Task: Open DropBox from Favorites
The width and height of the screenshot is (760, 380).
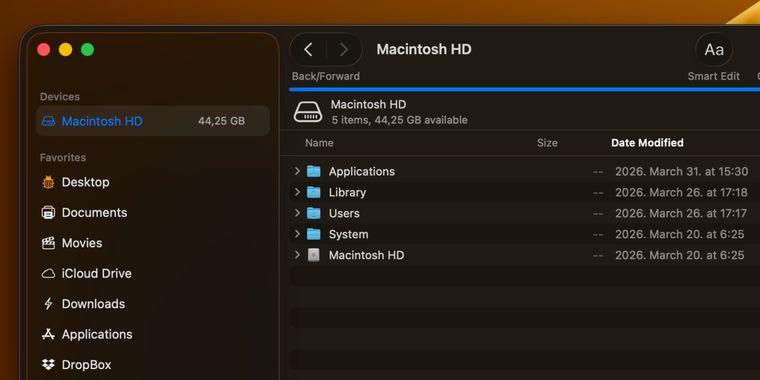Action: tap(86, 364)
